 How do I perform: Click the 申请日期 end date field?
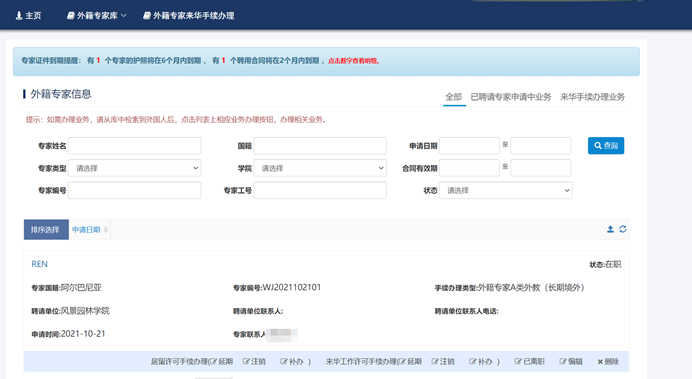541,146
